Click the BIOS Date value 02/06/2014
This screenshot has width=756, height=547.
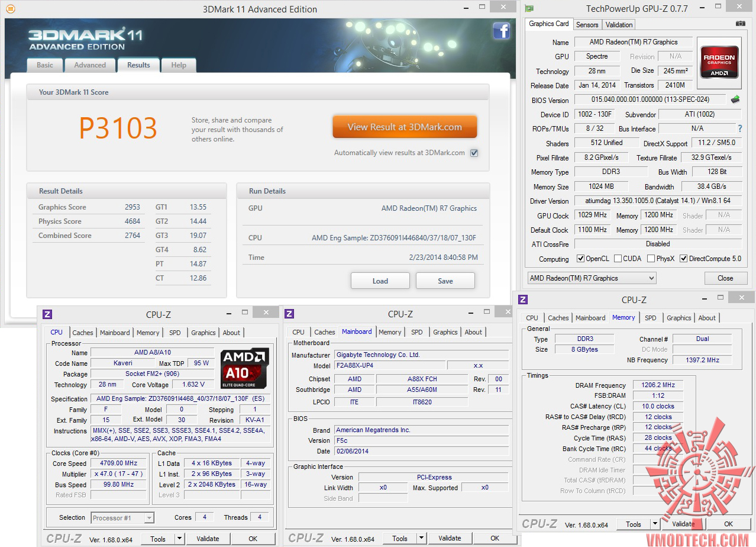tap(421, 451)
